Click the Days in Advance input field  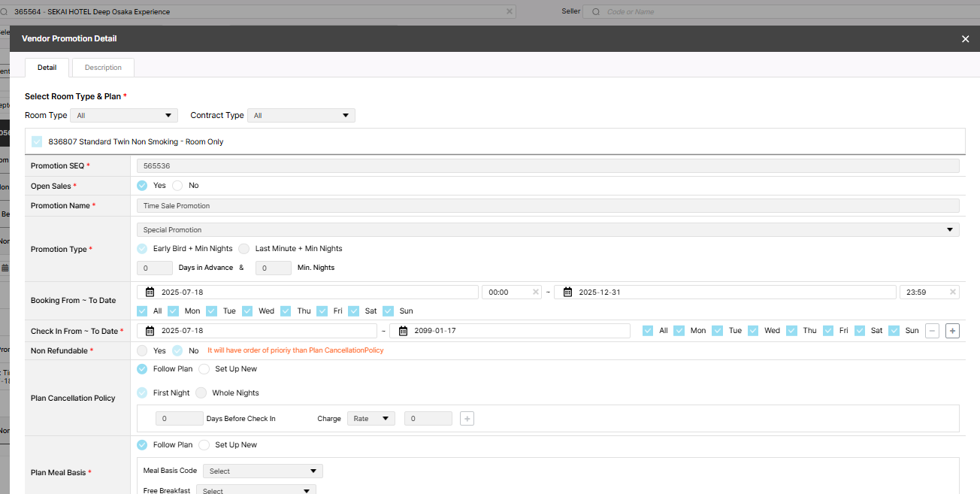pyautogui.click(x=155, y=268)
